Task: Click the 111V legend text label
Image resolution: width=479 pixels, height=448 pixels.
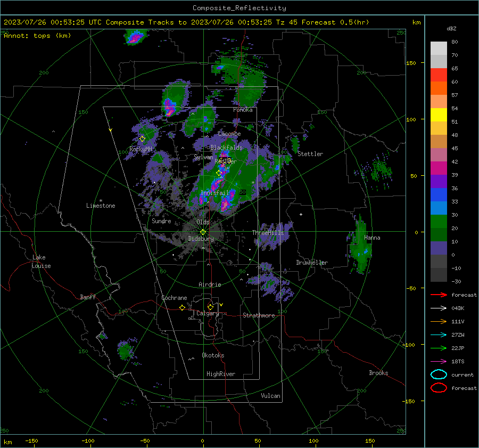Action: pyautogui.click(x=458, y=321)
